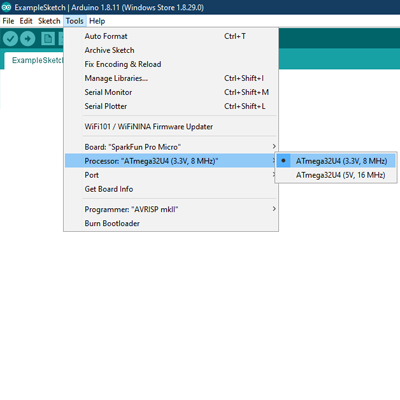Choose Burn Bootloader
Image resolution: width=400 pixels, height=400 pixels.
tap(171, 223)
